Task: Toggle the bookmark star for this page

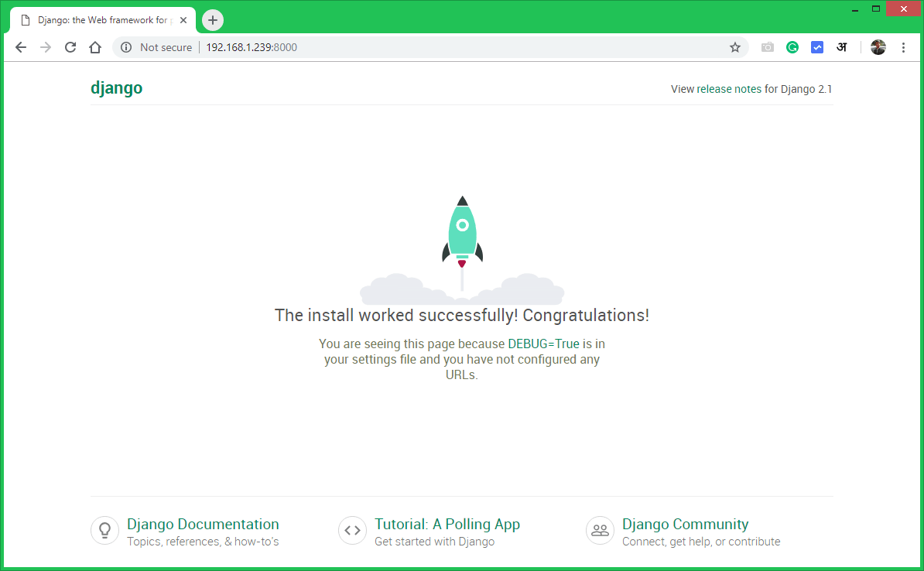Action: click(x=734, y=47)
